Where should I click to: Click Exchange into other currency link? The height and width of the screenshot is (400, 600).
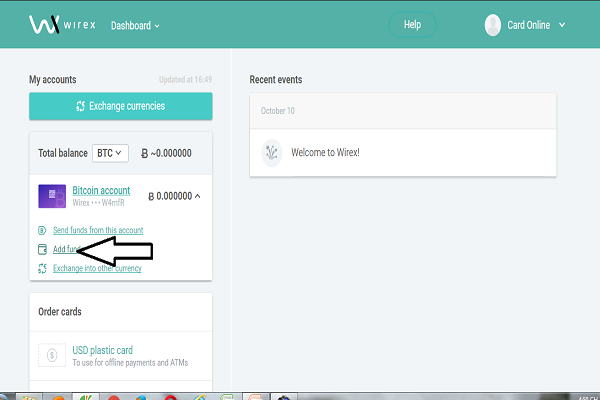[97, 268]
